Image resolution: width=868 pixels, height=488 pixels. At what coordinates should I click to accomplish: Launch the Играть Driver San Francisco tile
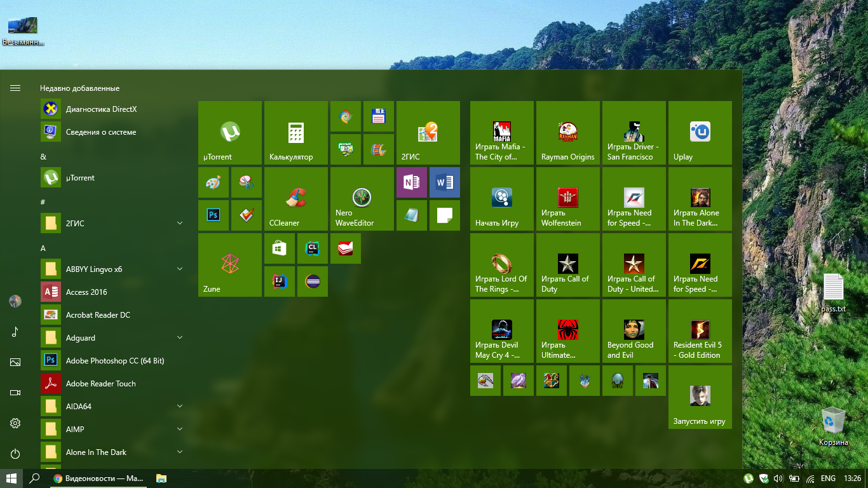[634, 133]
